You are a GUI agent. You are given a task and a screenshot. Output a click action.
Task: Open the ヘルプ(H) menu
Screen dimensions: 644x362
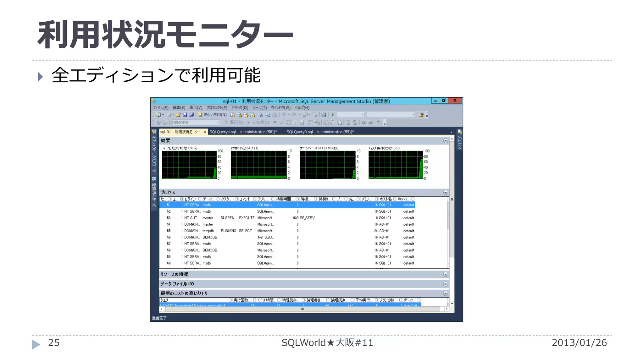point(302,107)
